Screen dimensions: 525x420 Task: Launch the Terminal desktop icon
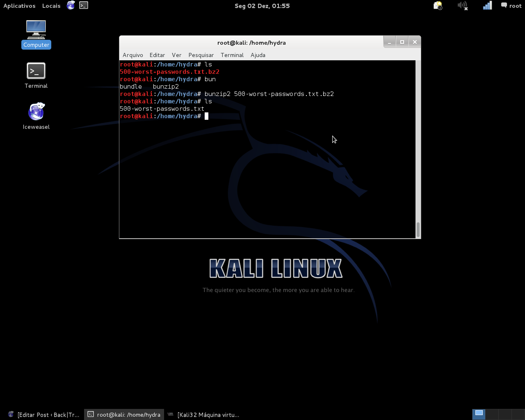[36, 75]
